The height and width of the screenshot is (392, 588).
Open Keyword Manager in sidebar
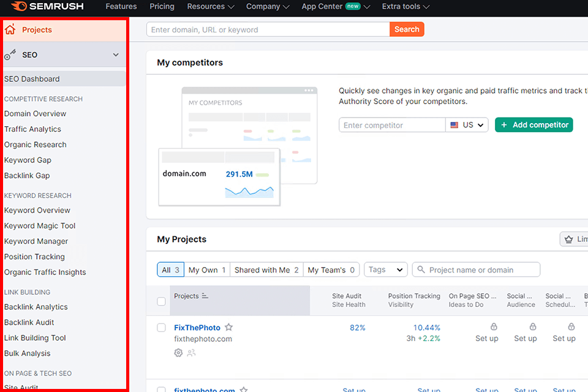[x=36, y=241]
